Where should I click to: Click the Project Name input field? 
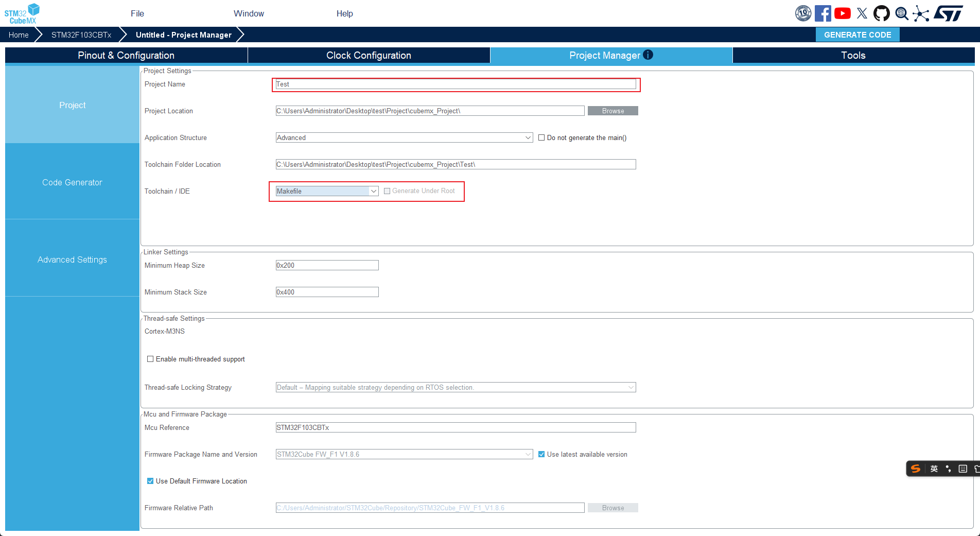click(x=456, y=84)
